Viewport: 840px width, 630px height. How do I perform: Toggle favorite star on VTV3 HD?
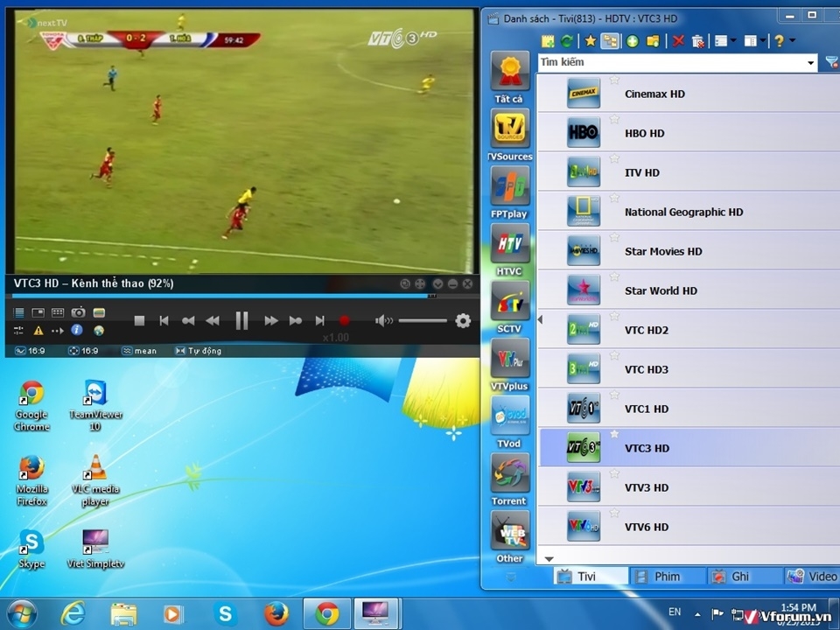tap(614, 473)
